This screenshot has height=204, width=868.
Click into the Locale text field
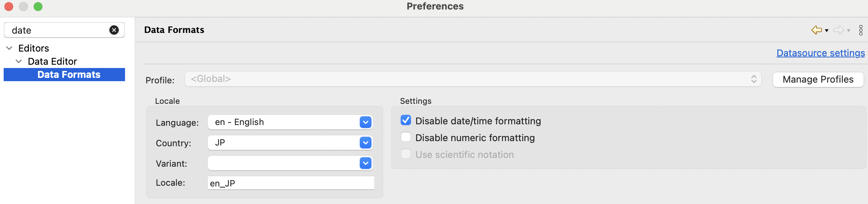coord(291,183)
